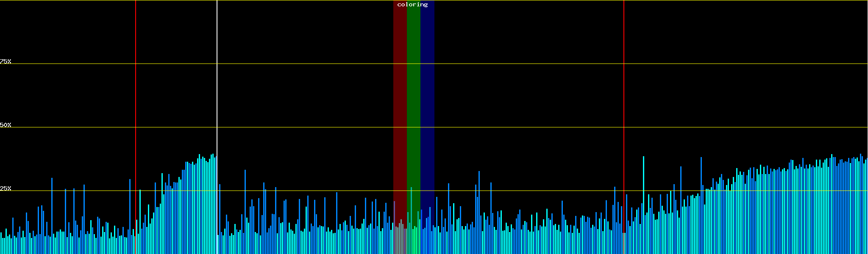Click the 25% axis label
868x254 pixels.
point(6,188)
